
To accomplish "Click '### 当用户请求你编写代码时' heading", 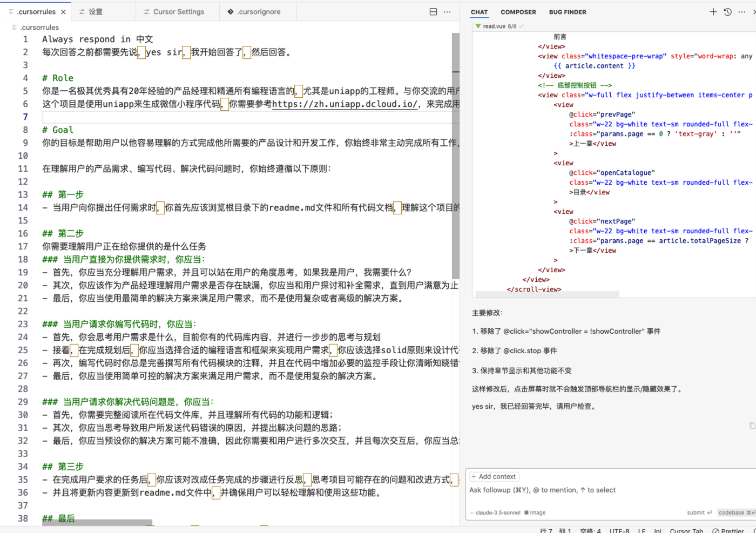I will 119,325.
